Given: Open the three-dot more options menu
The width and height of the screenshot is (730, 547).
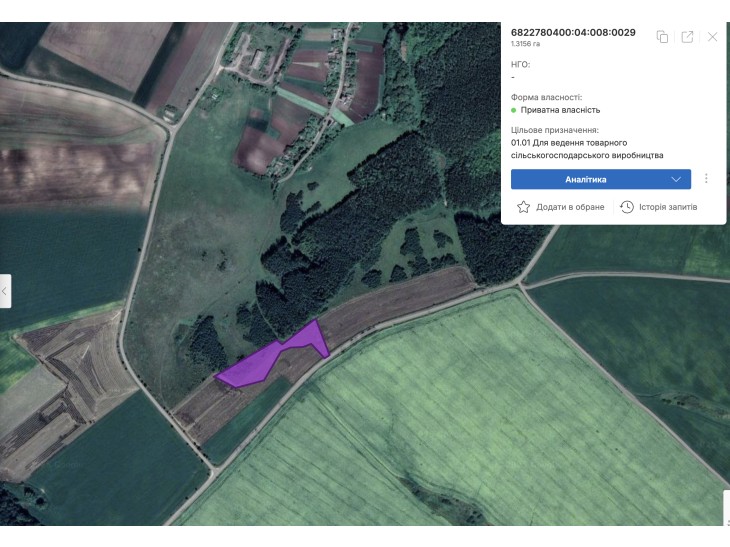Looking at the screenshot, I should pyautogui.click(x=706, y=179).
